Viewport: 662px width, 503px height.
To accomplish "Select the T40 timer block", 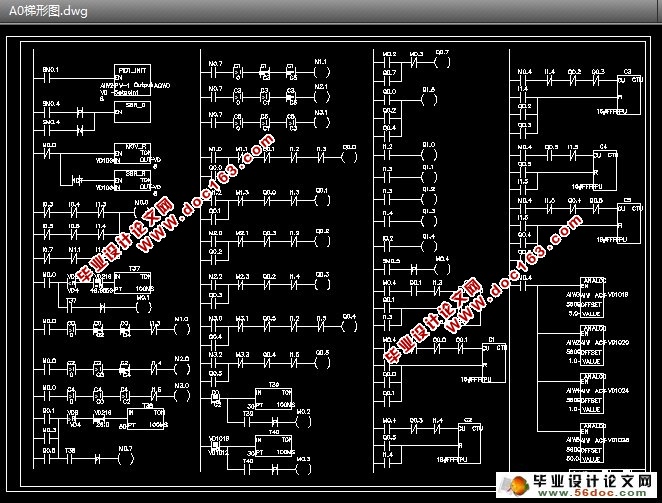I will pos(274,446).
